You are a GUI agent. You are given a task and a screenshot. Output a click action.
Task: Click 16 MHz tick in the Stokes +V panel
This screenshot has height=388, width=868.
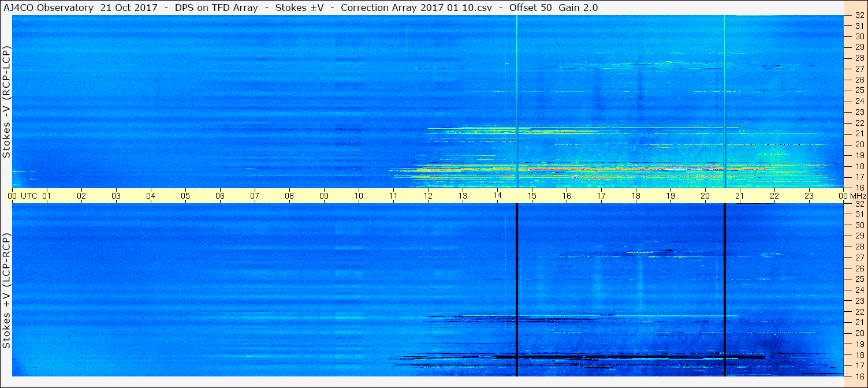(x=859, y=376)
